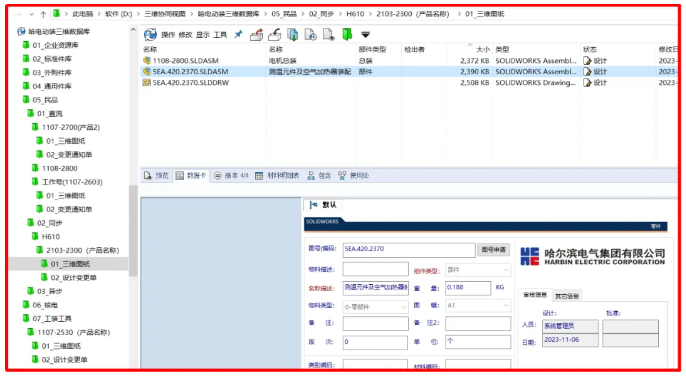This screenshot has width=686, height=376.
Task: Open the 部件类型 dropdown in data card
Action: (x=478, y=270)
